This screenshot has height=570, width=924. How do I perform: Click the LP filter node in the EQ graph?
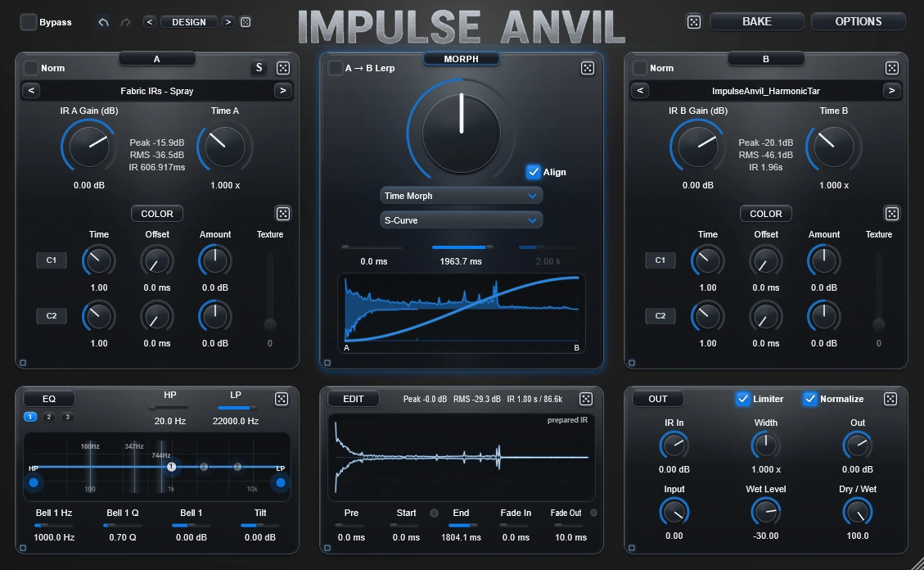tap(281, 482)
